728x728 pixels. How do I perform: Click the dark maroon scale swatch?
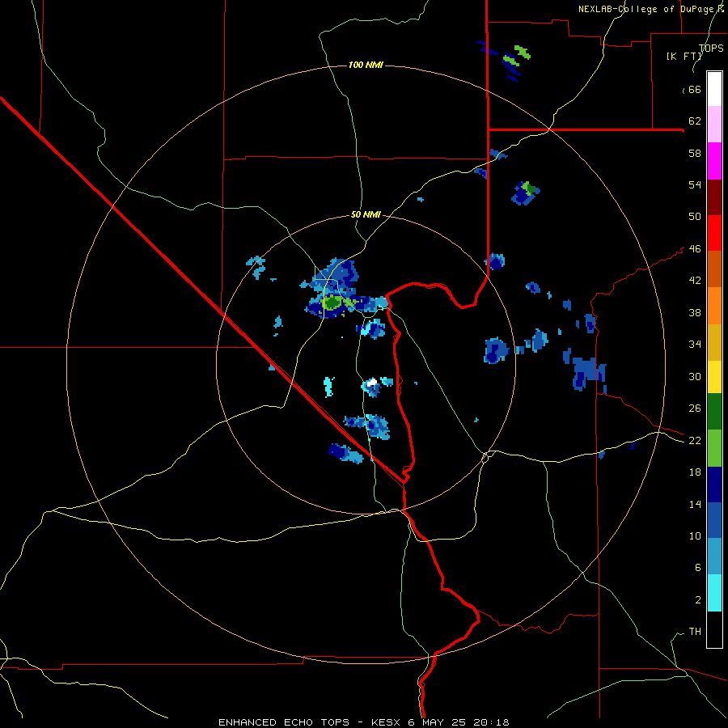(x=714, y=197)
